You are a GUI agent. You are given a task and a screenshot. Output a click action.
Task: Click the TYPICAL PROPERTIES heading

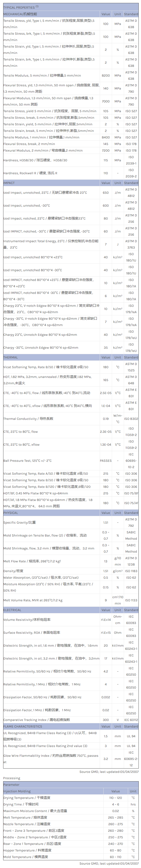point(19,7)
